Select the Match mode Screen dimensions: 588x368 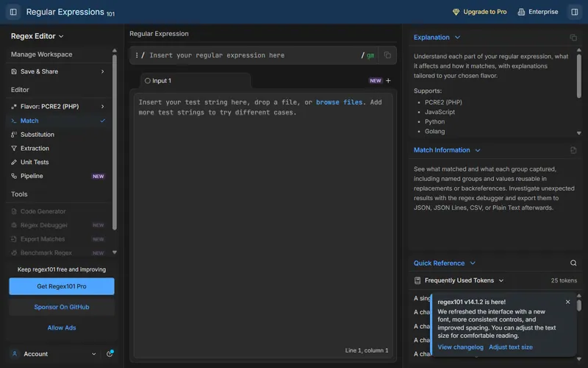coord(58,121)
